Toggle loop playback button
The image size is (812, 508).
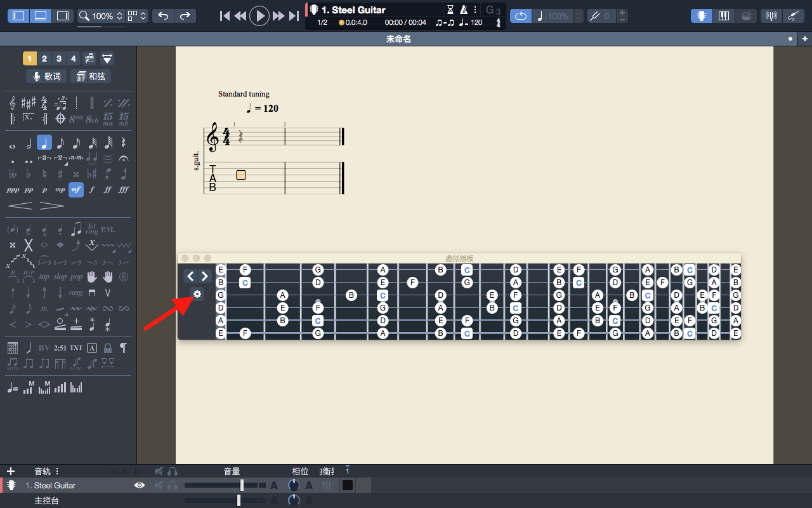(x=520, y=16)
